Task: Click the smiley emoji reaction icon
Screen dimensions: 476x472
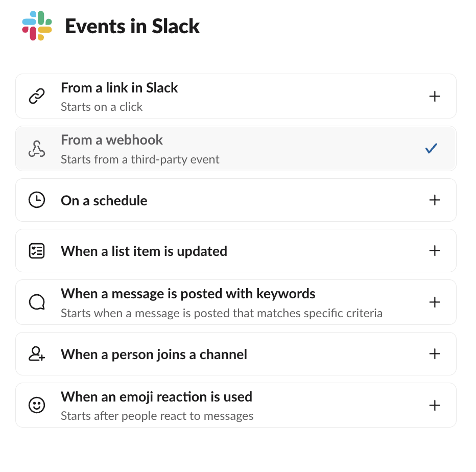Action: (37, 406)
